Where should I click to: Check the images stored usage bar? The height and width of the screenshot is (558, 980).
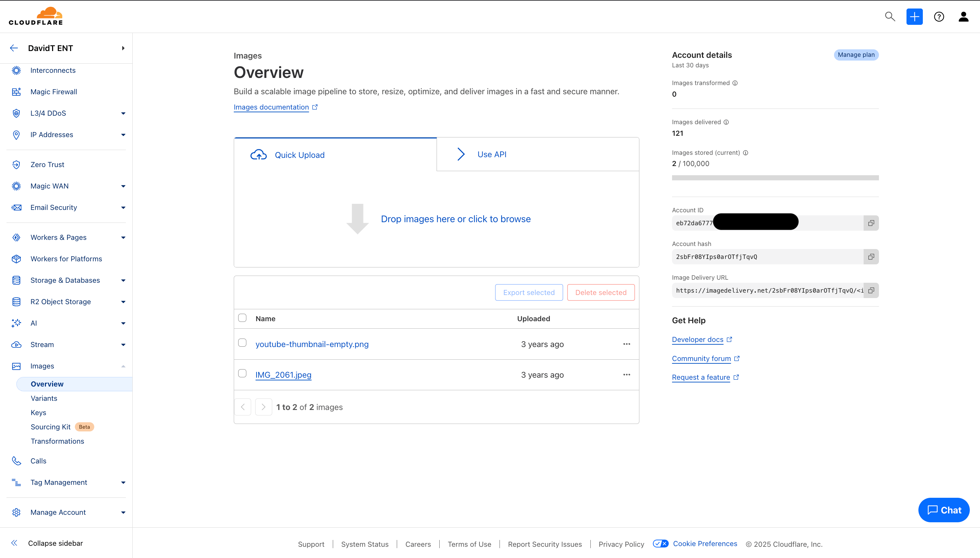(775, 178)
